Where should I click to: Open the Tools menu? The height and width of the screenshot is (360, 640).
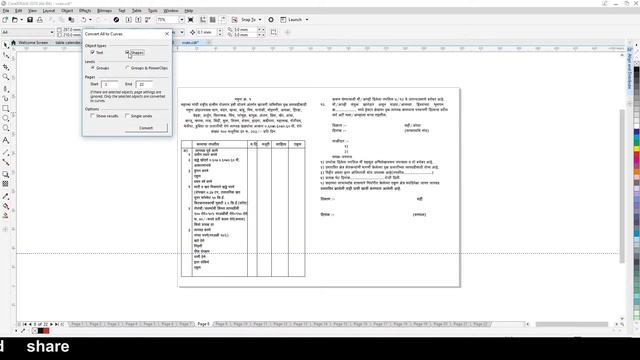153,11
